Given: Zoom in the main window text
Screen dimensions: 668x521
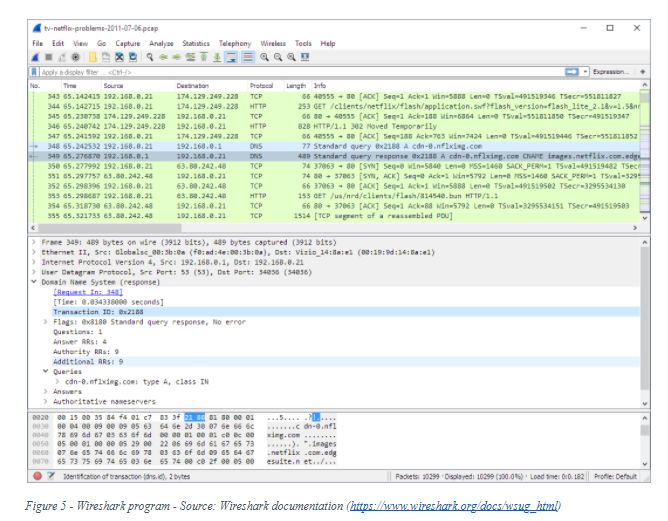Looking at the screenshot, I should coord(265,57).
